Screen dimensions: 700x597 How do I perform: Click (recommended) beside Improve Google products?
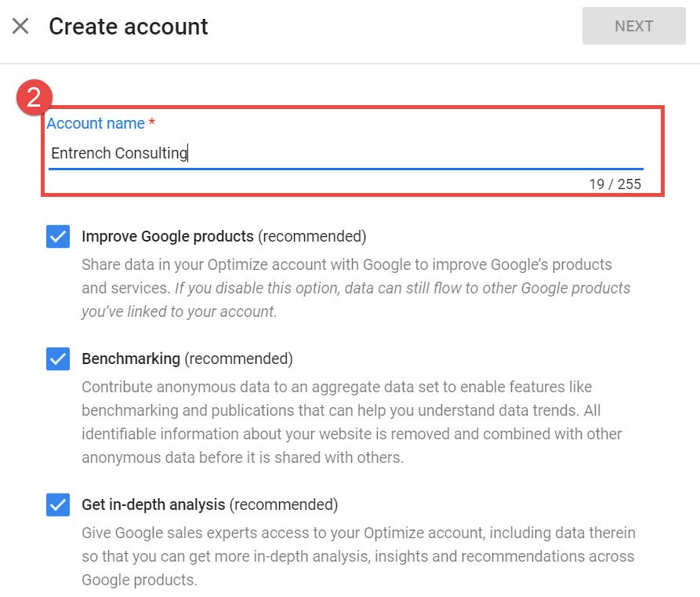[312, 236]
